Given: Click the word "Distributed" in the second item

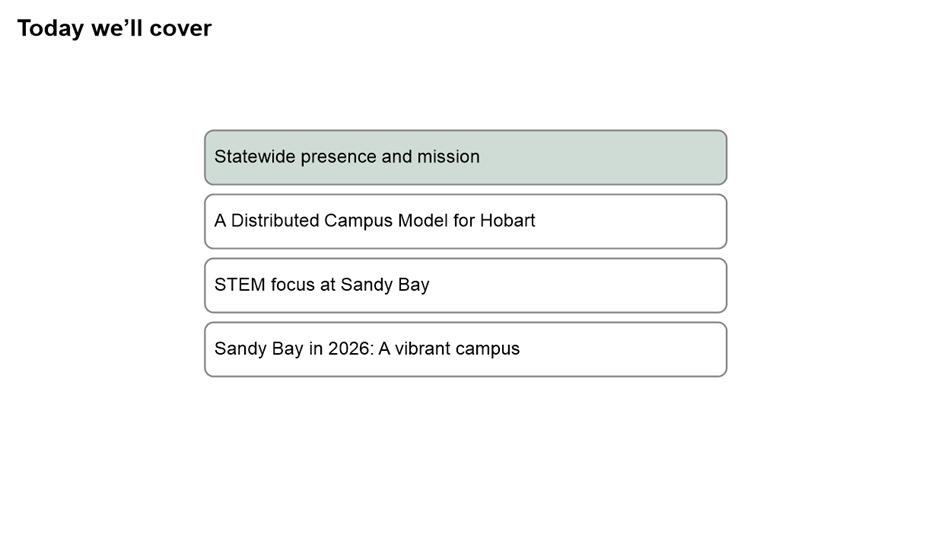Looking at the screenshot, I should [275, 221].
